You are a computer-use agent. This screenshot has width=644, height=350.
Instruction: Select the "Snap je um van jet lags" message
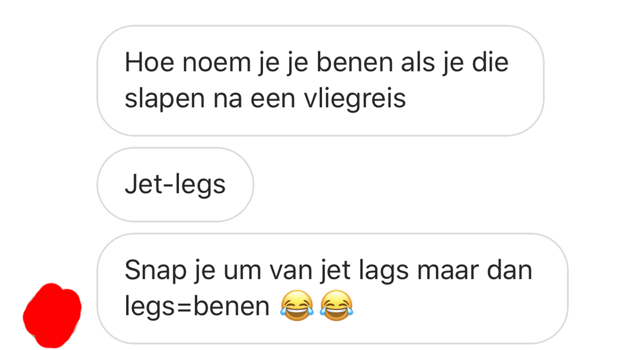(332, 288)
